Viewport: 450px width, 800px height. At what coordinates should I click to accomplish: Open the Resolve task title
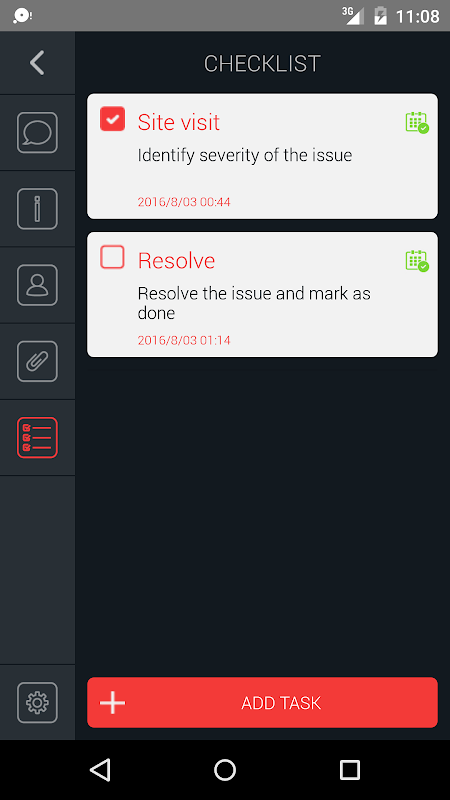click(x=177, y=261)
